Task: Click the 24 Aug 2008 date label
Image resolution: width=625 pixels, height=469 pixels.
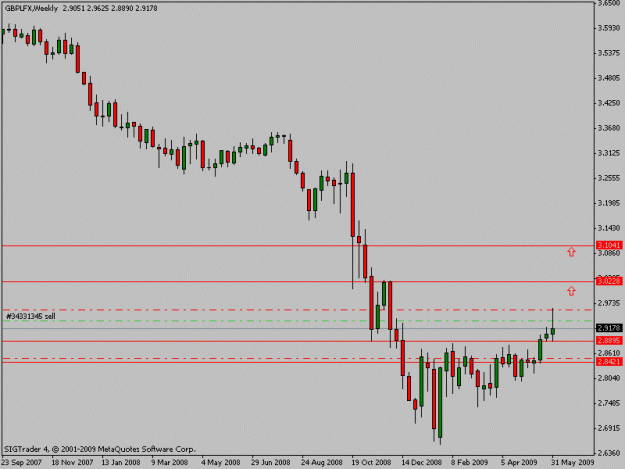Action: click(x=322, y=462)
